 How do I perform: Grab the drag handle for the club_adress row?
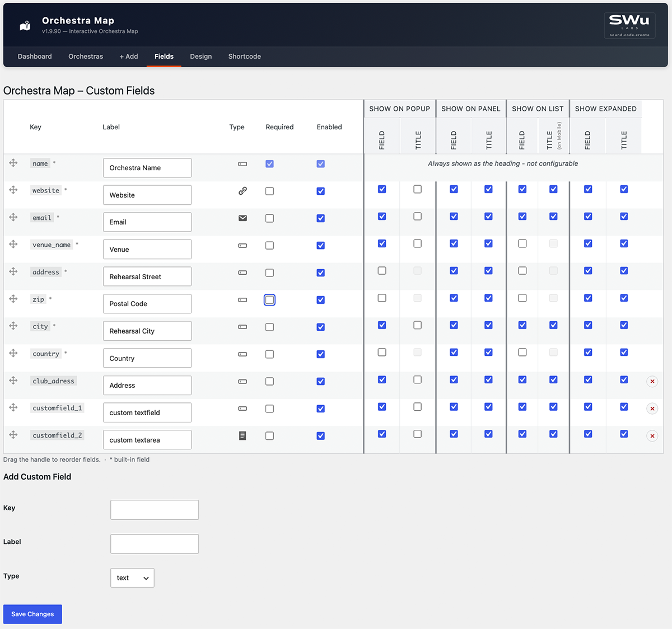tap(13, 381)
